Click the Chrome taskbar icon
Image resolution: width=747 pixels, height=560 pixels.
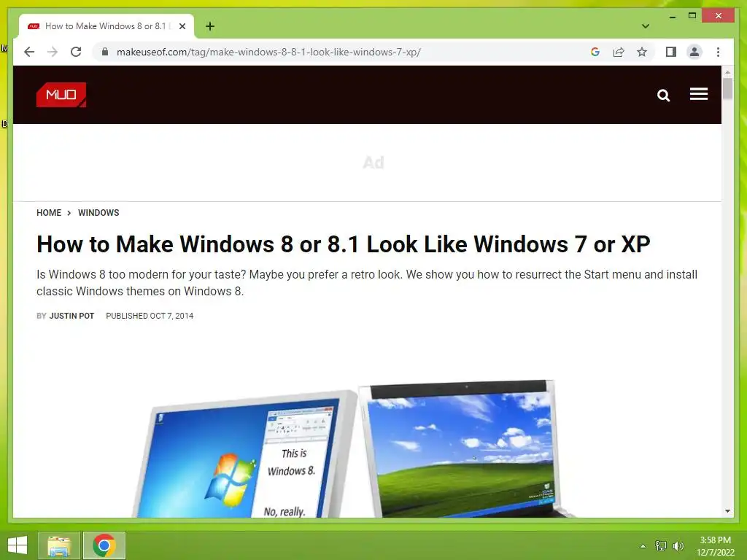coord(104,545)
